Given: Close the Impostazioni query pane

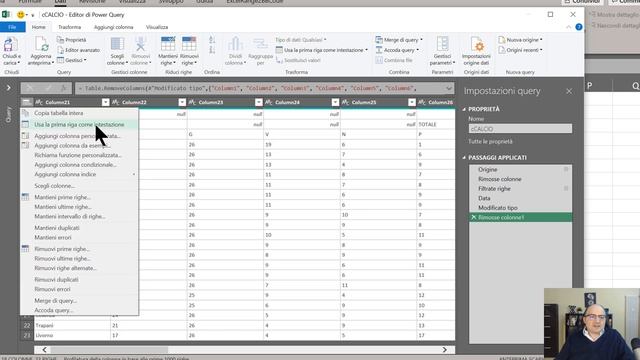Looking at the screenshot, I should (569, 91).
